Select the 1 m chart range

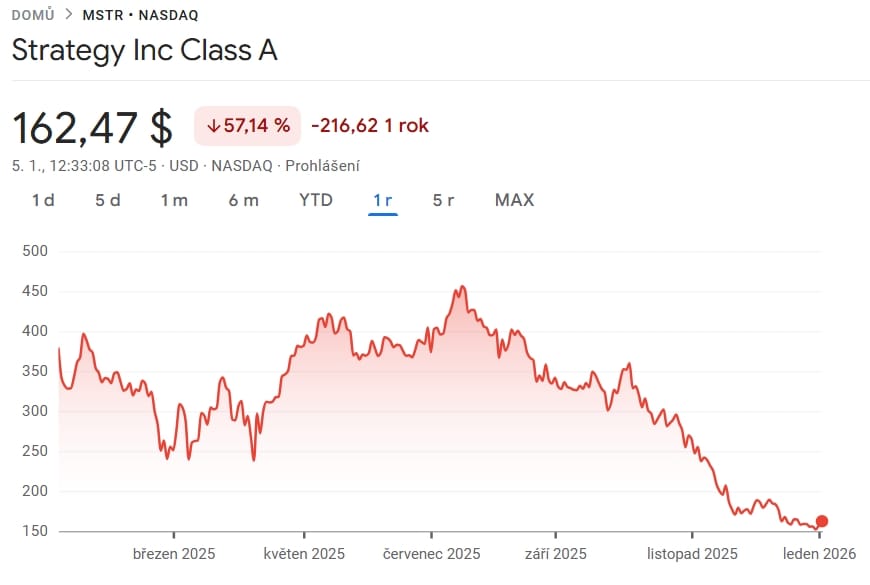tap(174, 200)
